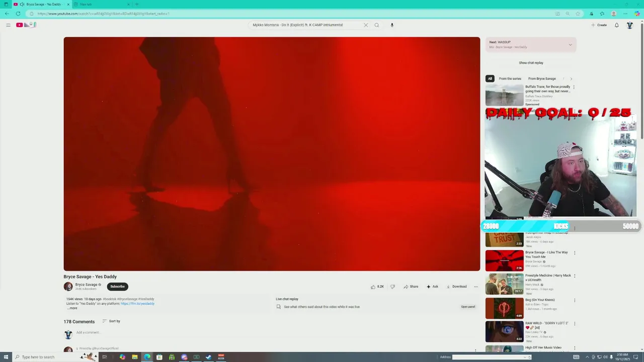The height and width of the screenshot is (362, 644).
Task: Play I Like The Way You Touch Me
Action: [x=504, y=260]
